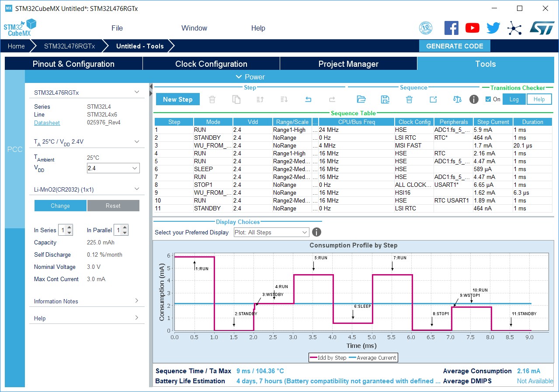Screen dimensions: 559x392
Task: Open the YouTube icon link
Action: click(x=472, y=28)
